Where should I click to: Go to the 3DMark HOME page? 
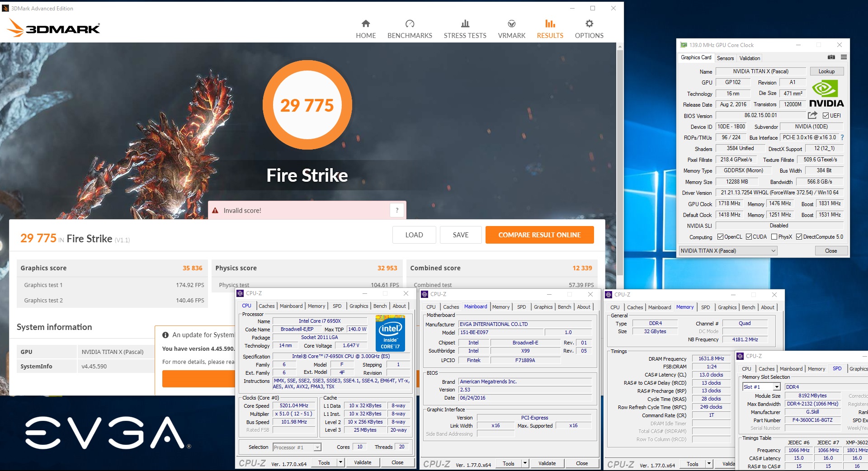366,29
